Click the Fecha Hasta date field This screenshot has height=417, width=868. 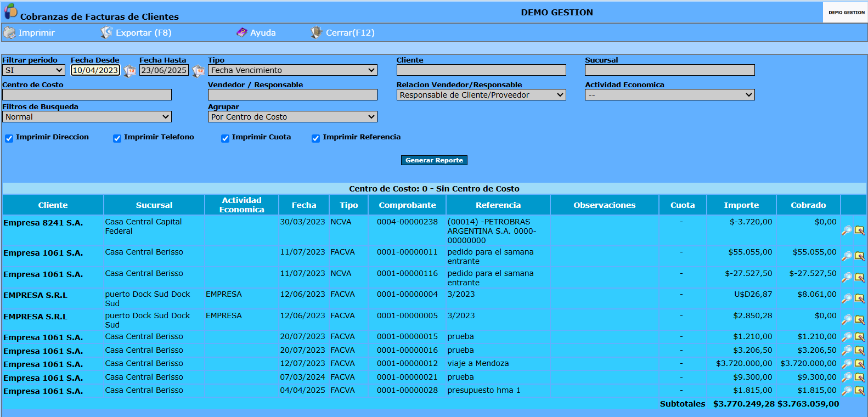164,70
